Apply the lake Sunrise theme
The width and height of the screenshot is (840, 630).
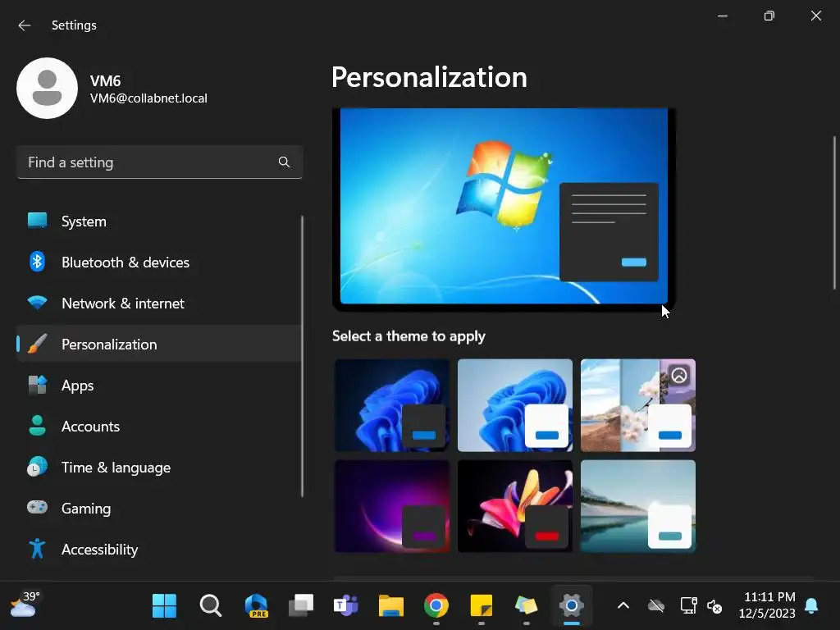[x=638, y=506]
